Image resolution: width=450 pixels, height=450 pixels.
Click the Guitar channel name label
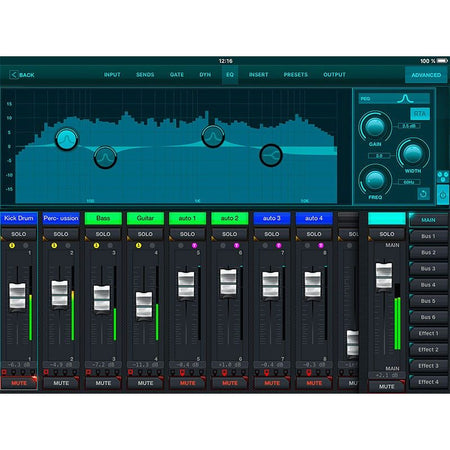point(145,218)
